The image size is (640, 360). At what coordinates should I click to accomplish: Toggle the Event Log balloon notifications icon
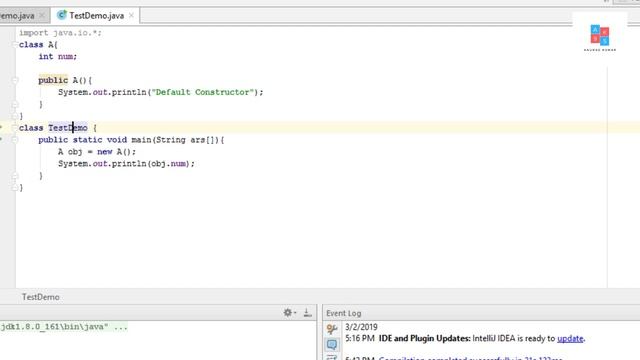click(331, 344)
